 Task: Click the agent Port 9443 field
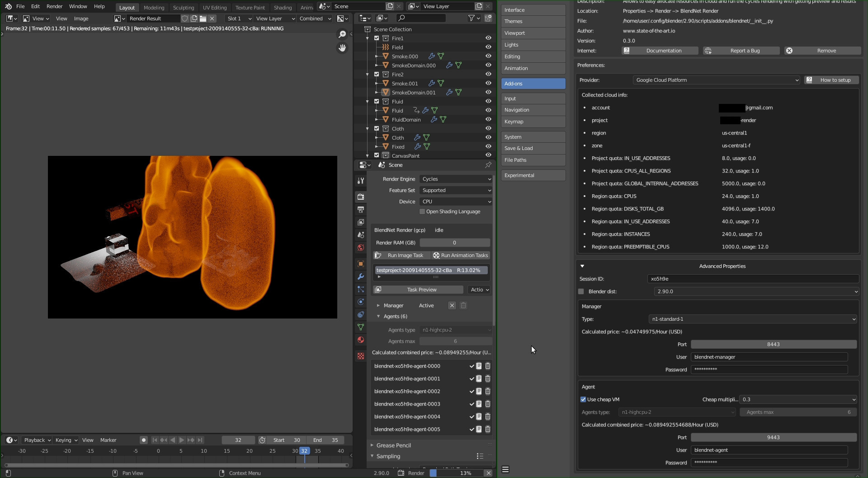774,437
